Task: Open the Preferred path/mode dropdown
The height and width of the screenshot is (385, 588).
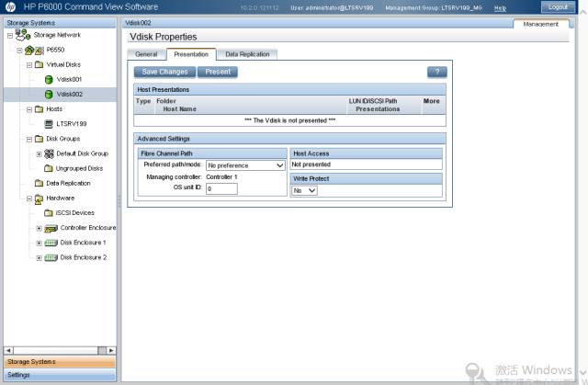Action: [245, 165]
